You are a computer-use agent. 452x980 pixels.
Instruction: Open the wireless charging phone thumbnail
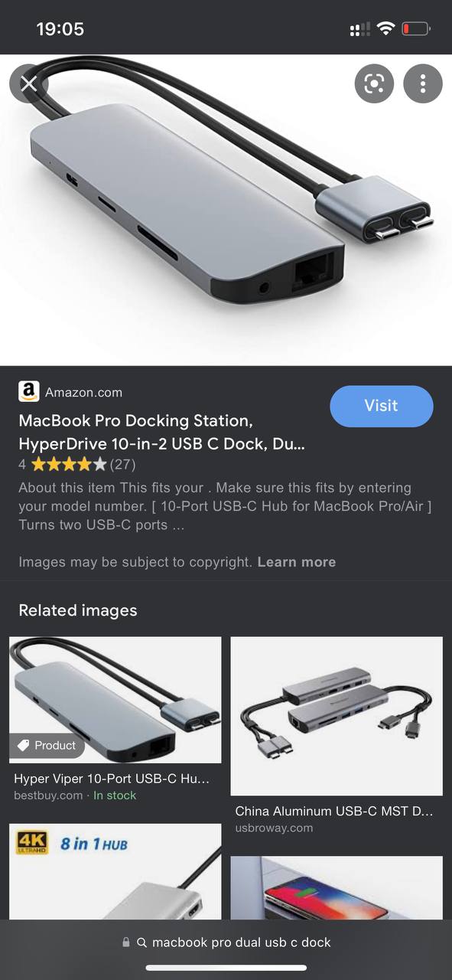pyautogui.click(x=337, y=887)
